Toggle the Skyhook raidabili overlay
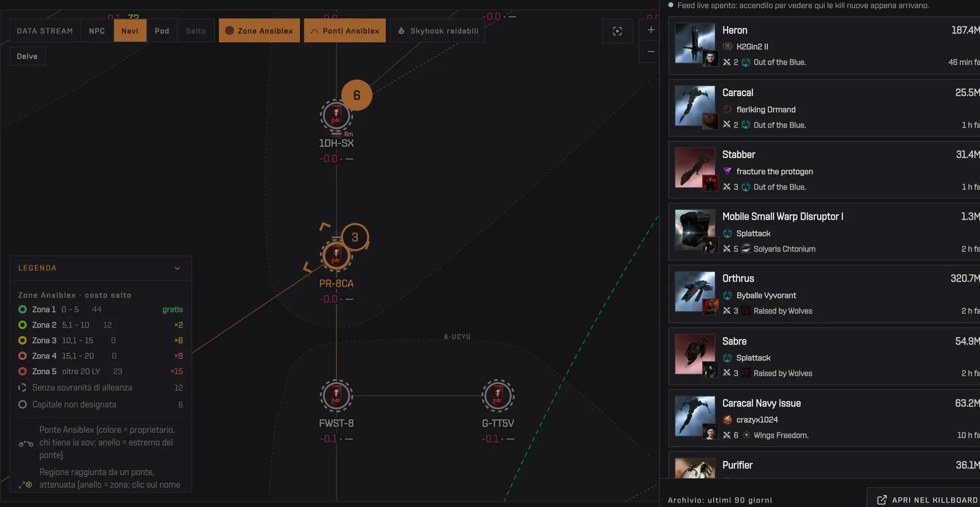 (438, 31)
